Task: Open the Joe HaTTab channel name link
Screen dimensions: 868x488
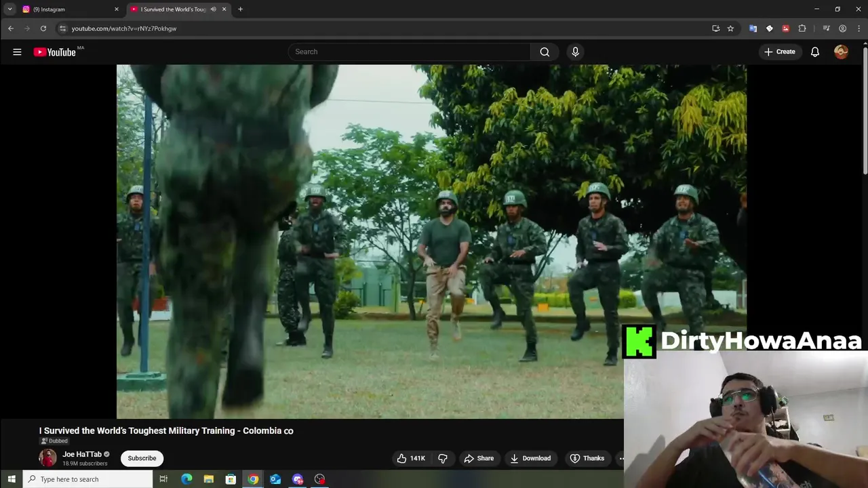Action: [82, 454]
